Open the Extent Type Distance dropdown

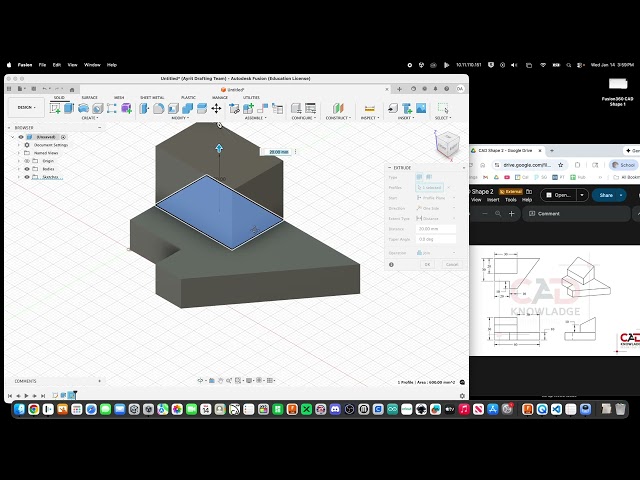(x=436, y=219)
